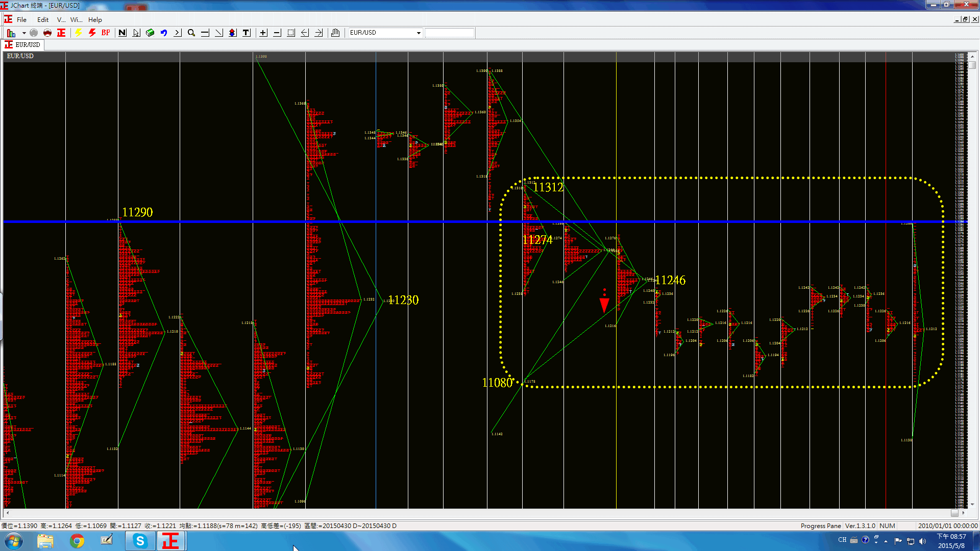Click the gray circle toolbar icon

tap(34, 33)
